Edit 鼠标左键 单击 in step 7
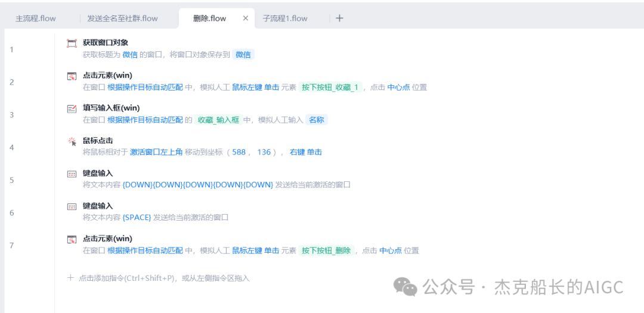The width and height of the screenshot is (644, 313). click(255, 250)
